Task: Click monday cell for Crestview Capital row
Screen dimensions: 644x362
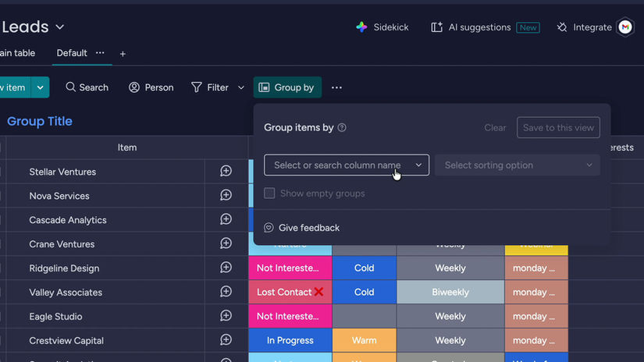Action: pyautogui.click(x=536, y=340)
